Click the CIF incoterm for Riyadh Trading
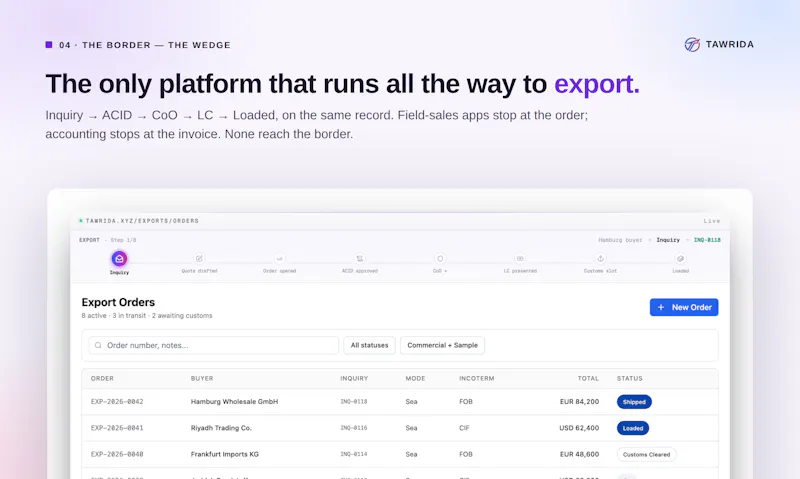The image size is (800, 479). click(x=464, y=428)
